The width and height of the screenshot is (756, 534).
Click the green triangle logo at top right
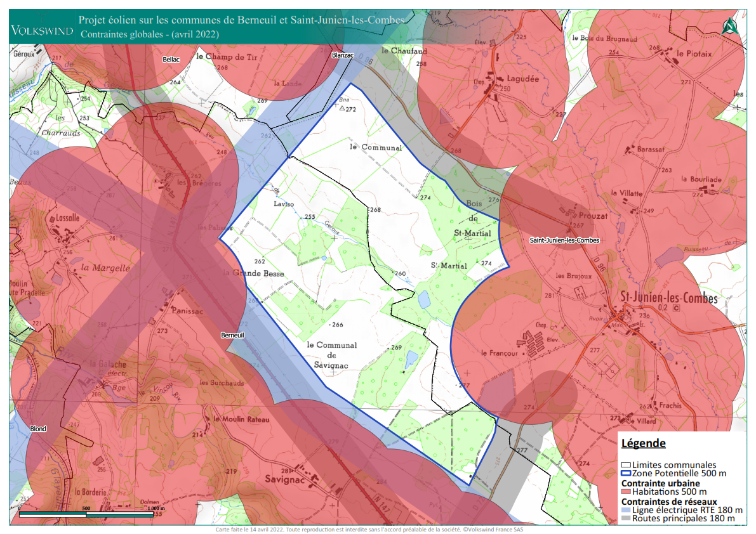pyautogui.click(x=730, y=26)
